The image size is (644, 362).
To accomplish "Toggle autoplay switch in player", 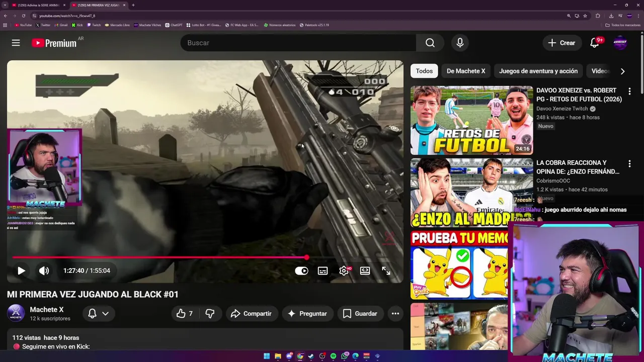I will click(x=301, y=270).
